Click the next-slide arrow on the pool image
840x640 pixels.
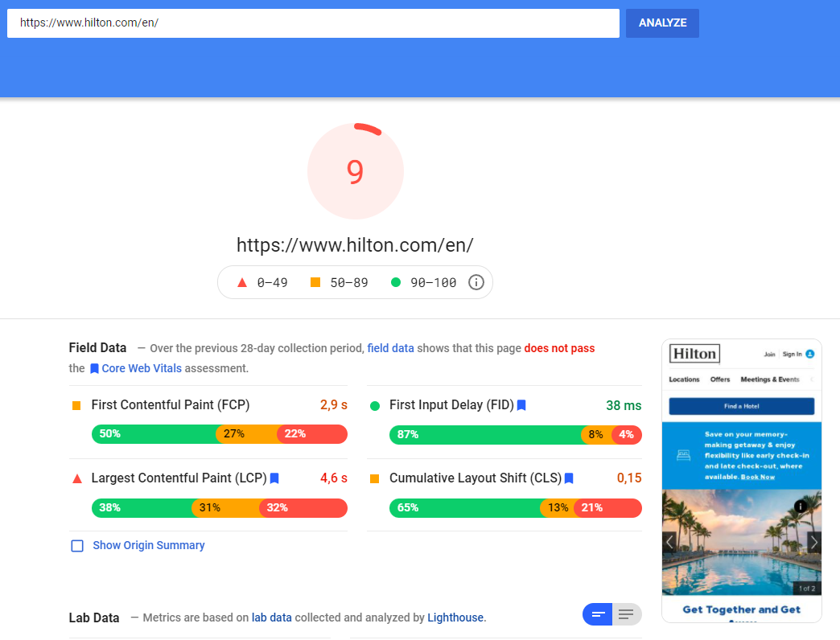[814, 542]
